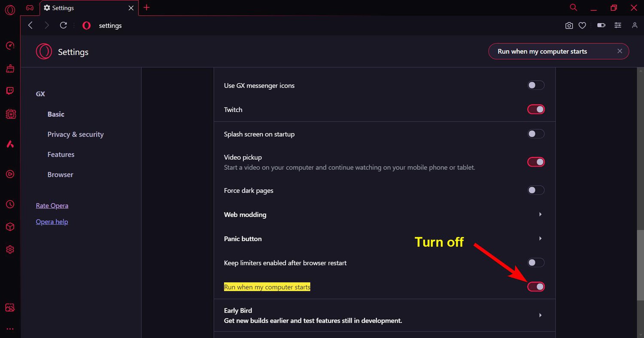
Task: Open Twitch panel in the sidebar
Action: click(10, 91)
